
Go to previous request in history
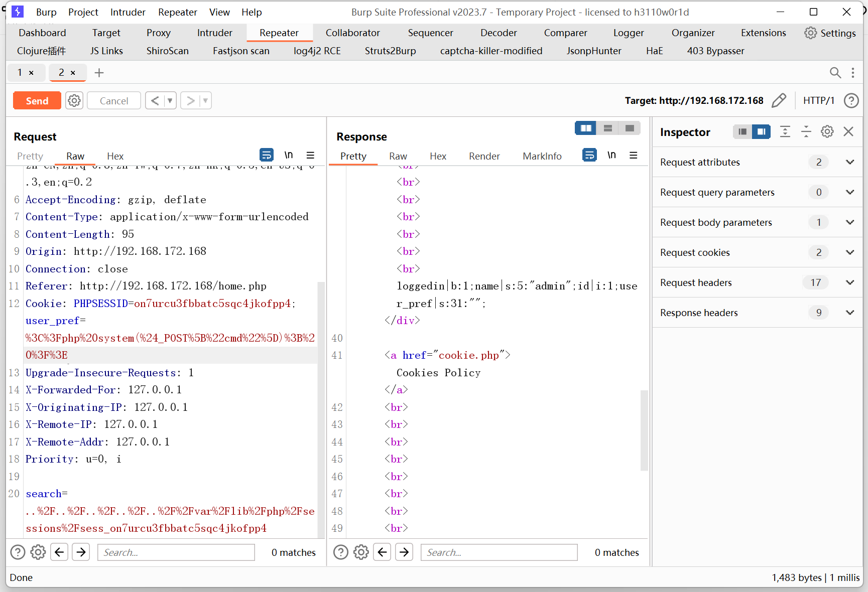click(155, 101)
